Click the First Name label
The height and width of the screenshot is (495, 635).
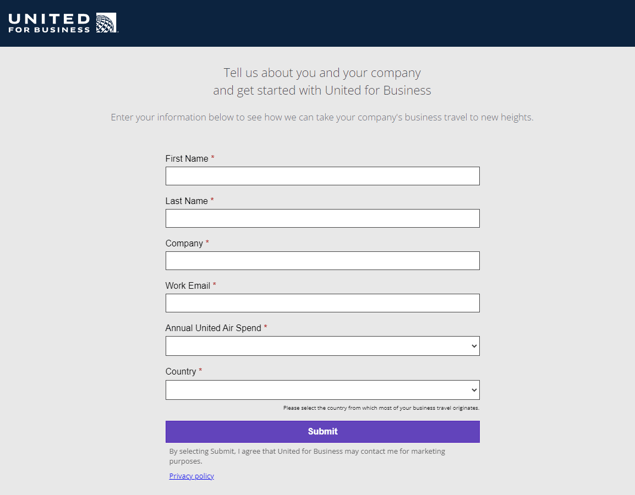(187, 159)
